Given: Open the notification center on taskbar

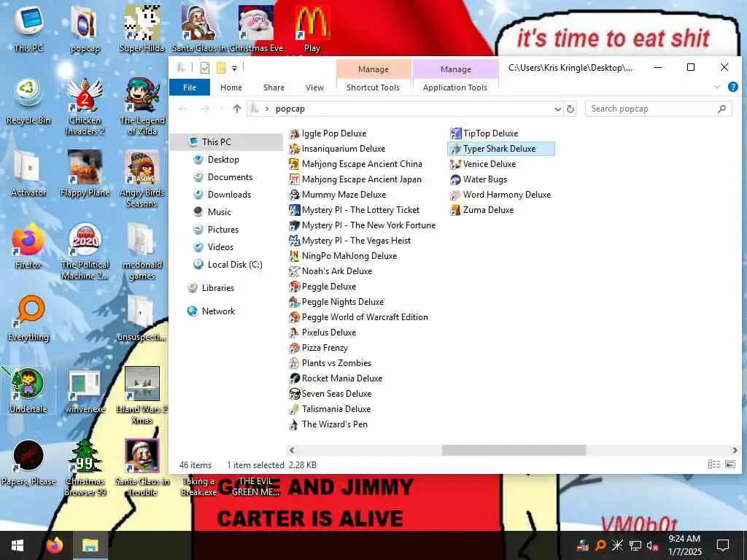Looking at the screenshot, I should click(723, 545).
